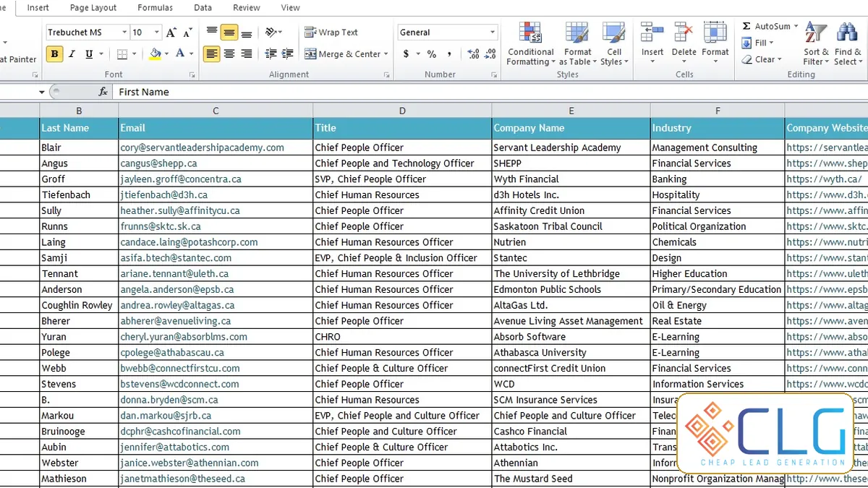Switch to the Page Layout tab

click(93, 7)
